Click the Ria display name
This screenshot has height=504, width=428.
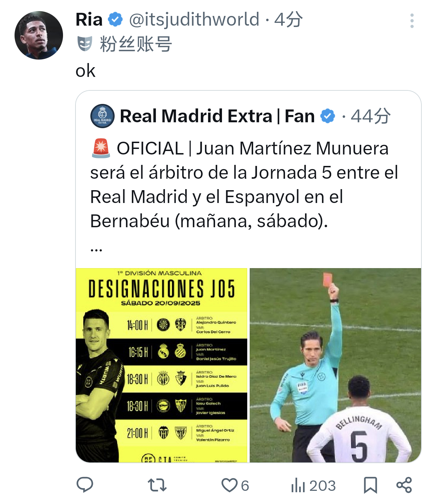pyautogui.click(x=89, y=19)
